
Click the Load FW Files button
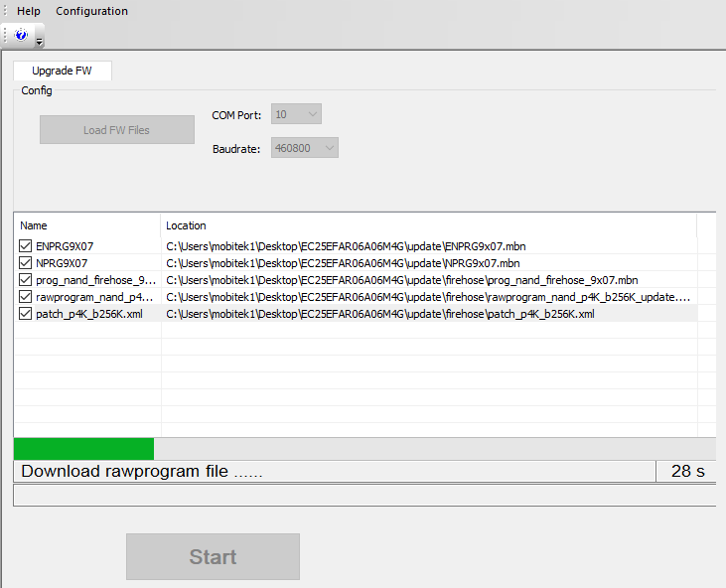[x=117, y=130]
